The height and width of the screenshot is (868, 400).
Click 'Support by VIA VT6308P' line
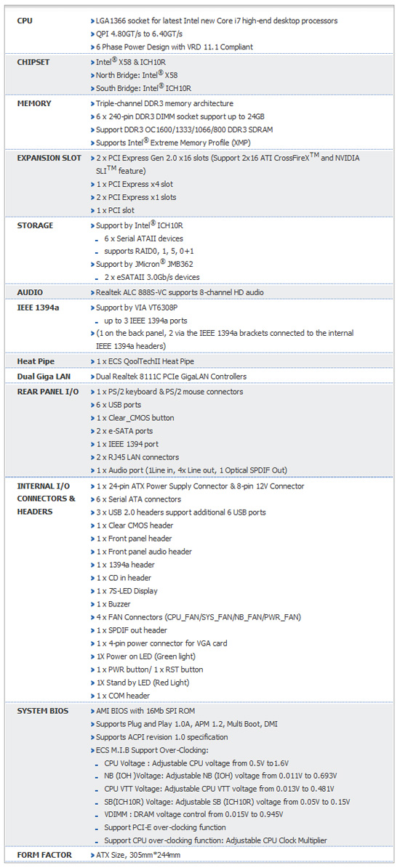coord(136,307)
